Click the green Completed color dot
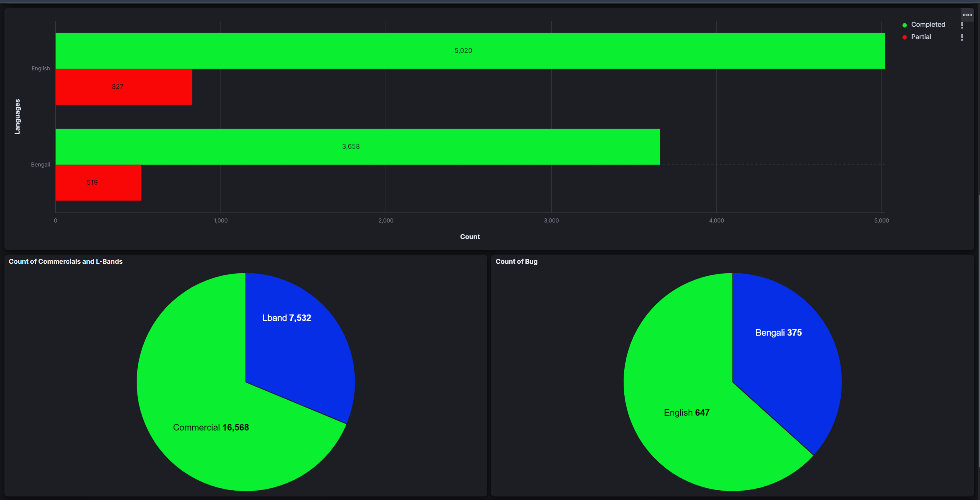 click(x=904, y=25)
